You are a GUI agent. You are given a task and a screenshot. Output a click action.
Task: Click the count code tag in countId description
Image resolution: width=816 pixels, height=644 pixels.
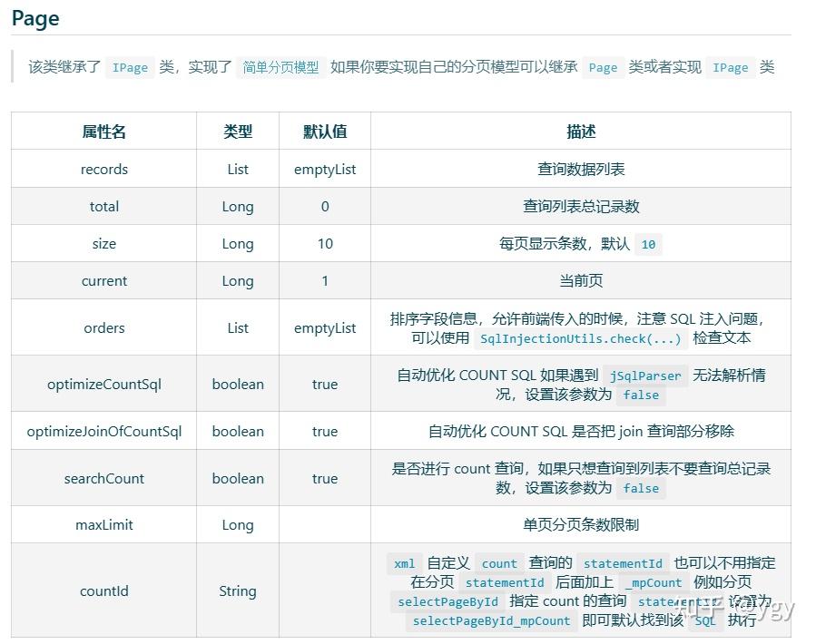(499, 563)
